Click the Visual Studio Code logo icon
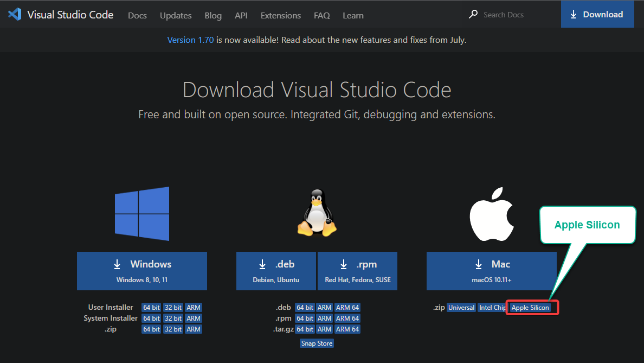644x363 pixels. (x=15, y=15)
